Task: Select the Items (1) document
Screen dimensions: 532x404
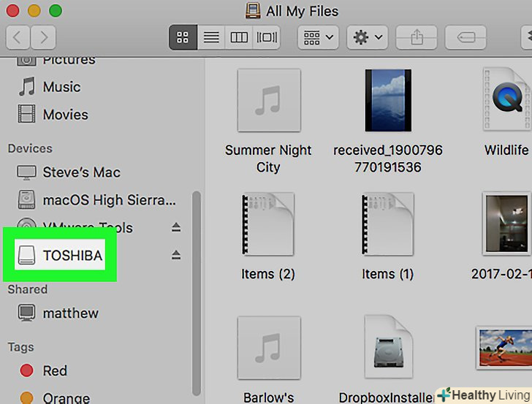Action: (388, 224)
